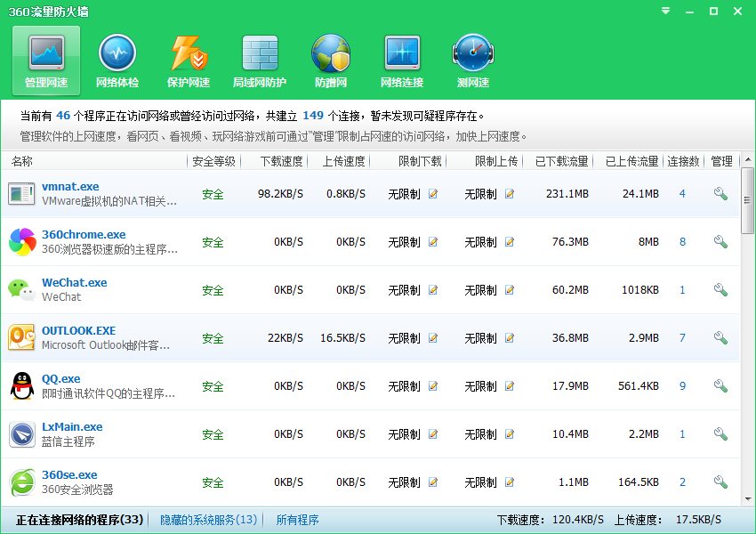
Task: Open connection count 9 for QQ.exe
Action: pyautogui.click(x=682, y=386)
